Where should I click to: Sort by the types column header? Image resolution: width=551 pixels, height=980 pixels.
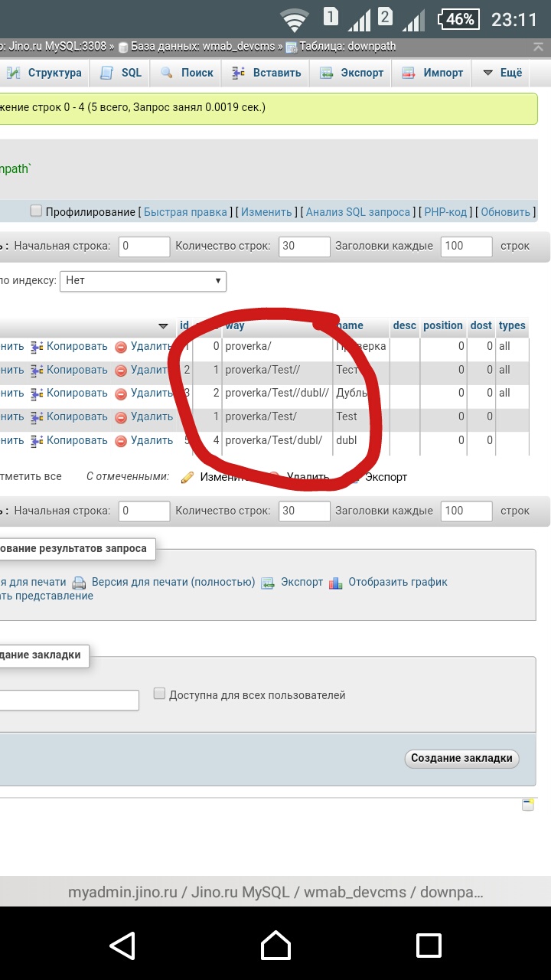(512, 325)
